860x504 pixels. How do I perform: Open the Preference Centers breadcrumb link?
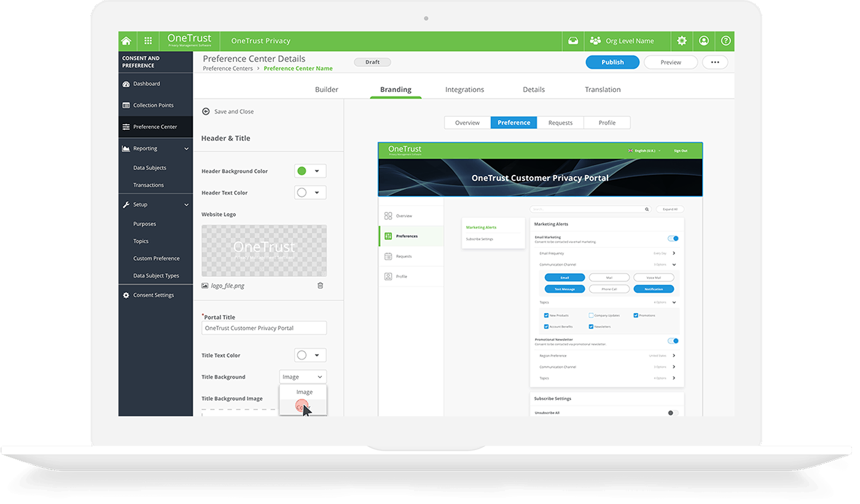point(228,69)
